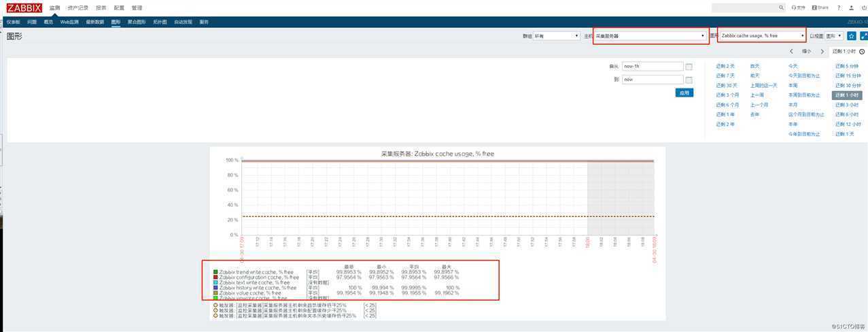
Task: Select the 图形 graphs submenu
Action: [x=116, y=22]
